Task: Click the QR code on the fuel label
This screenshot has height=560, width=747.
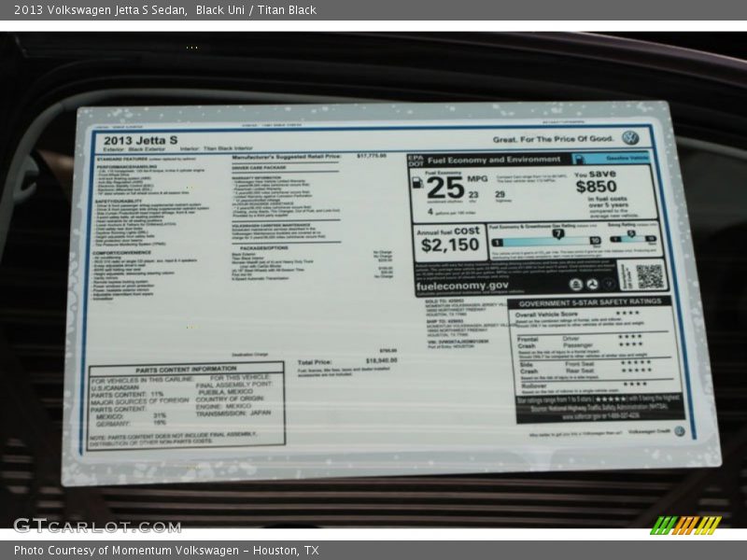Action: 648,275
